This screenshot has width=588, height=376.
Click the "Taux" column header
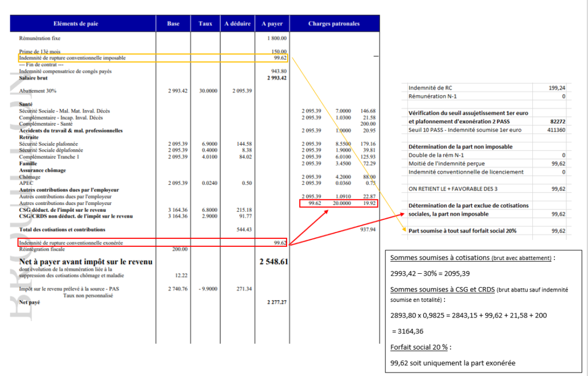pyautogui.click(x=205, y=23)
